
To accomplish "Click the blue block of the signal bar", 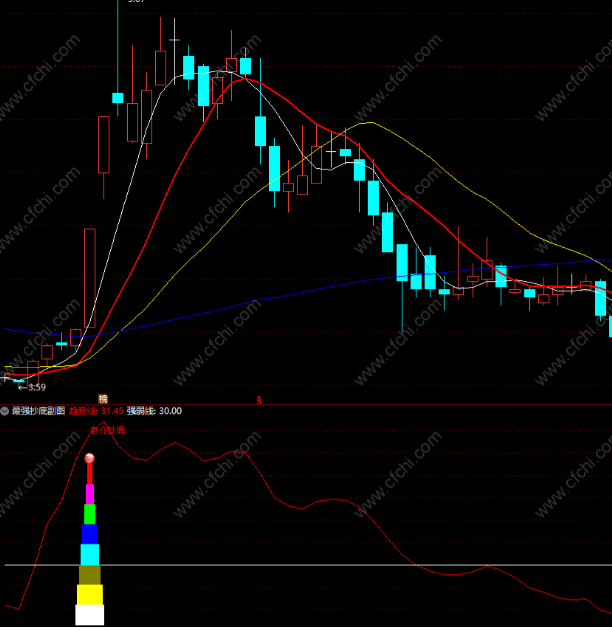I will click(90, 534).
